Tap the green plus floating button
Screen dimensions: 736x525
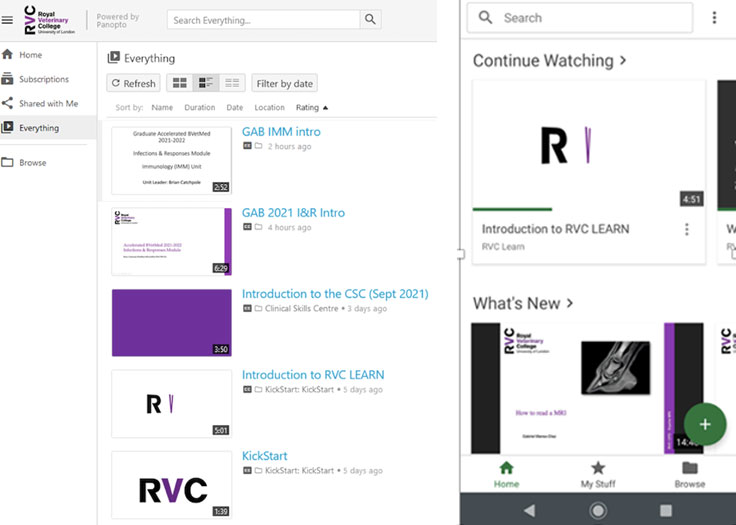(x=705, y=425)
